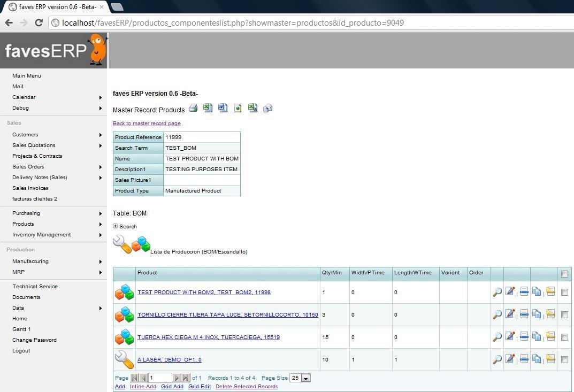
Task: Click Back to master record page
Action: click(x=147, y=123)
